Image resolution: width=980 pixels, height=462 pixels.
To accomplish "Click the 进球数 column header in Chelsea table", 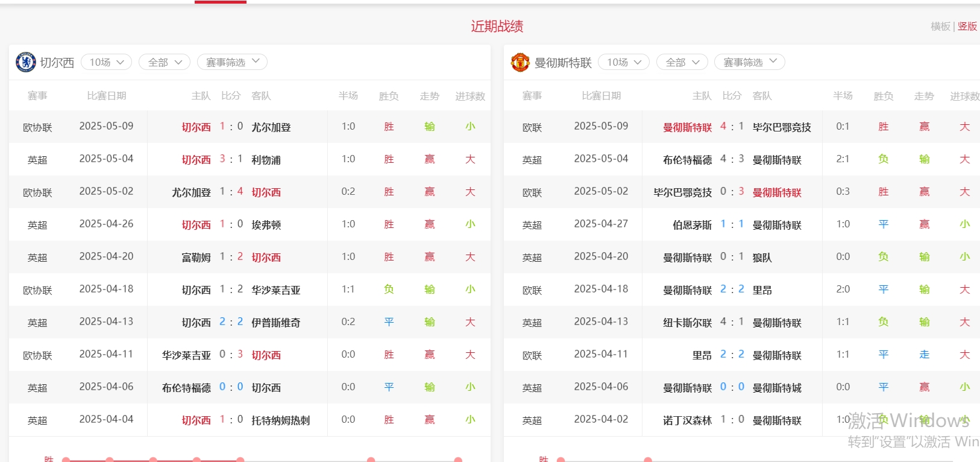I will pyautogui.click(x=470, y=96).
